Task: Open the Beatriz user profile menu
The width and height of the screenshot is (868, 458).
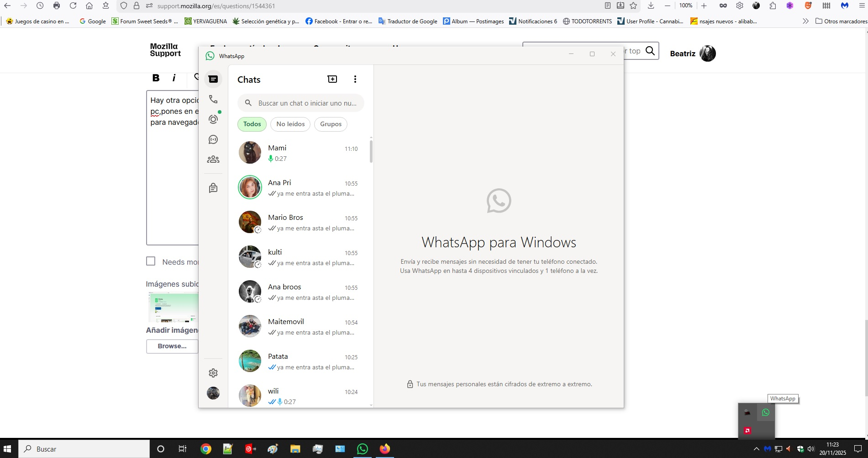Action: click(x=693, y=53)
